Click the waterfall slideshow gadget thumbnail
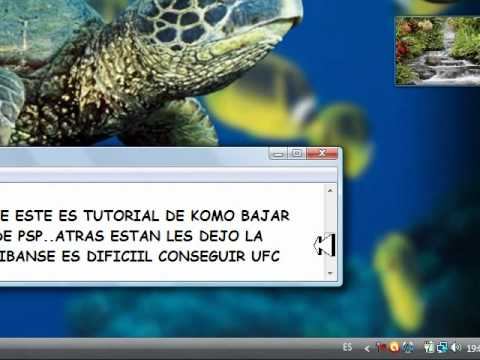Viewport: 480px width, 360px height. point(438,51)
